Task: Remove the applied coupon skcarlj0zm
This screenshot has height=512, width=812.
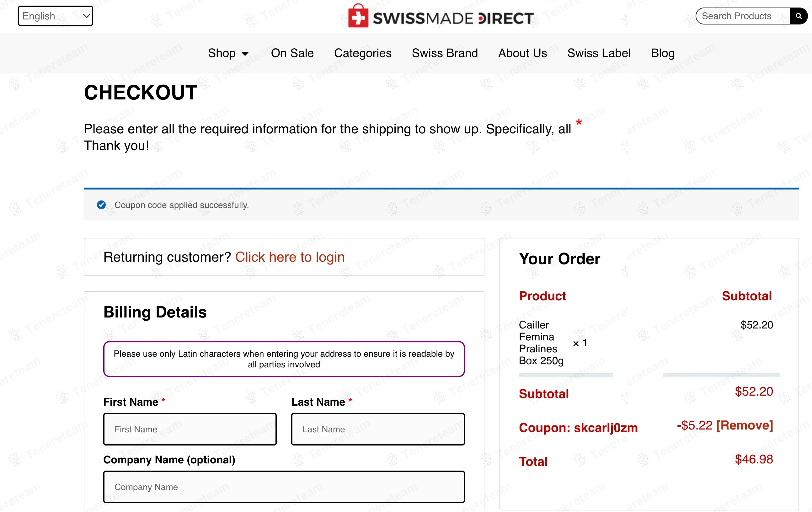Action: click(x=744, y=425)
